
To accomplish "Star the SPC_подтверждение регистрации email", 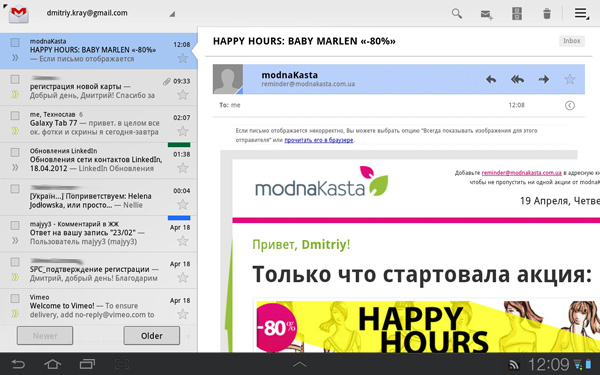I will tap(183, 277).
